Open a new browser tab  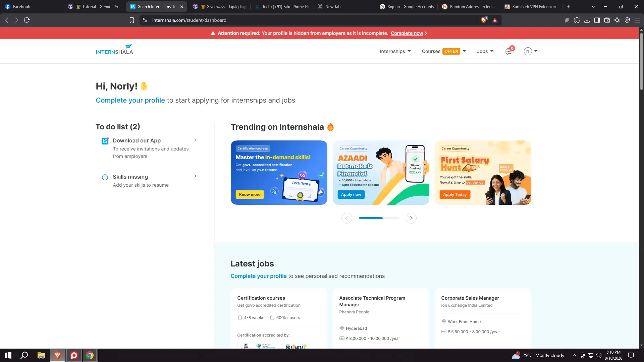[569, 7]
